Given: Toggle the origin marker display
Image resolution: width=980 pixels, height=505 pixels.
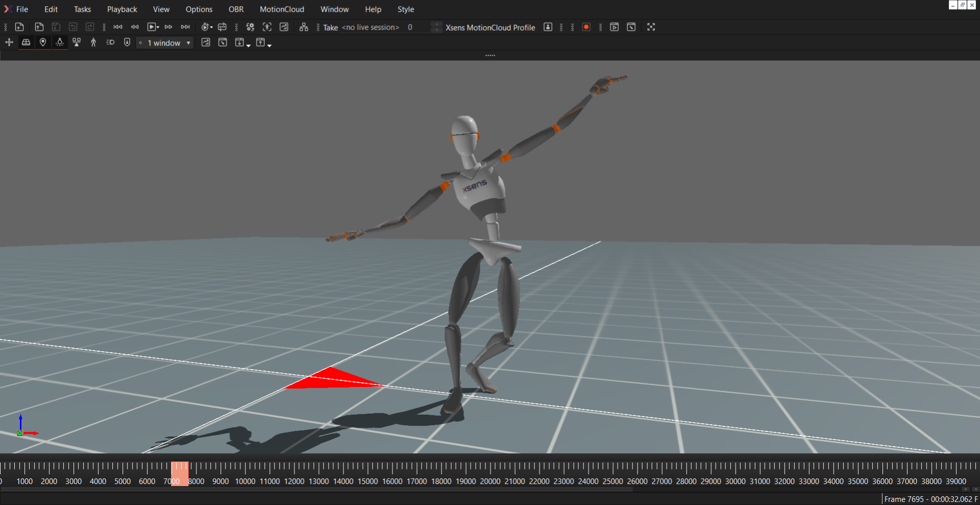Looking at the screenshot, I should tap(43, 42).
